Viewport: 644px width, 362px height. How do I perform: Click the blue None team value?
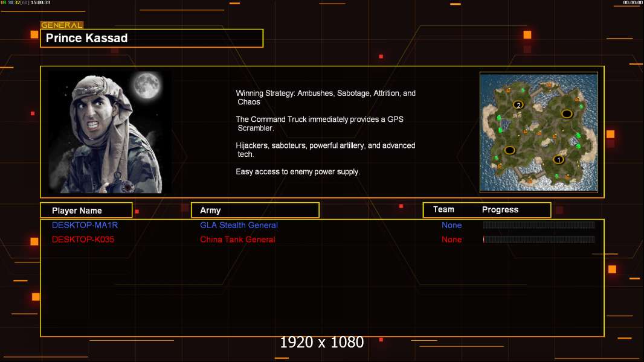[x=451, y=225]
